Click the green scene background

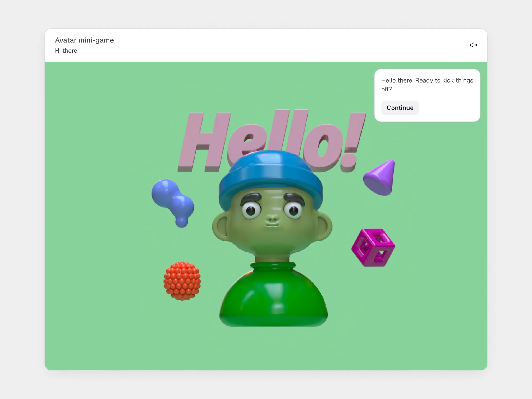pos(111,346)
